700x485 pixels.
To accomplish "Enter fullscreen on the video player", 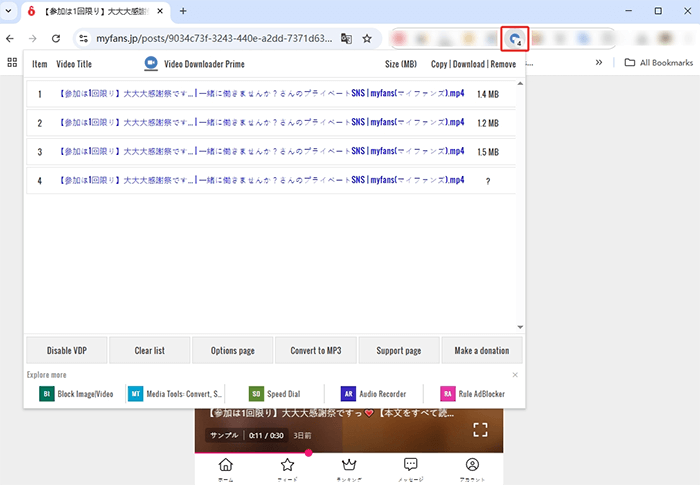I will [x=480, y=430].
